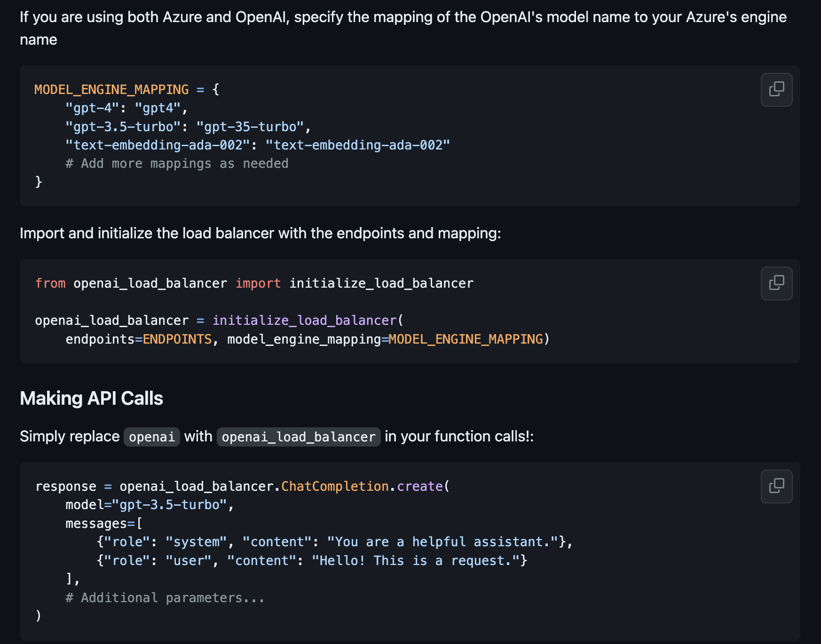Click the inline code "openai_load_balancer" in the sentence

pyautogui.click(x=299, y=437)
